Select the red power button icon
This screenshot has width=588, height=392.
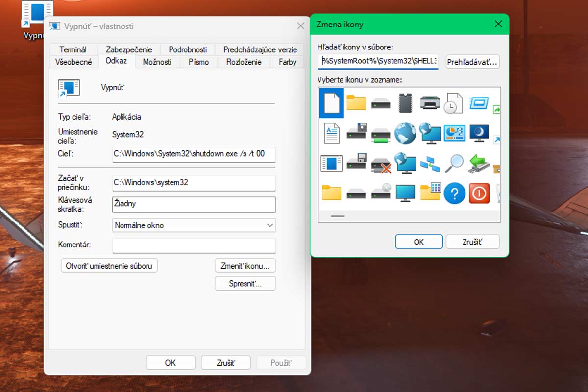pos(479,194)
